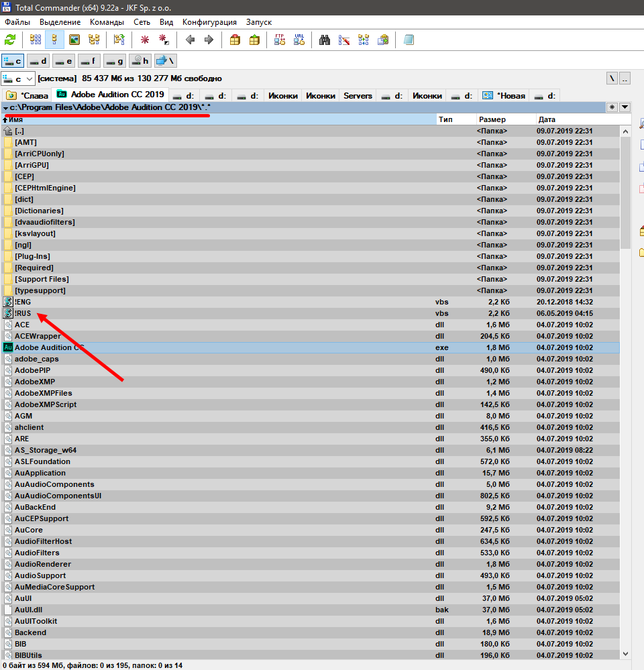Click the copy names to clipboard icon
This screenshot has width=644, height=670.
coord(383,40)
